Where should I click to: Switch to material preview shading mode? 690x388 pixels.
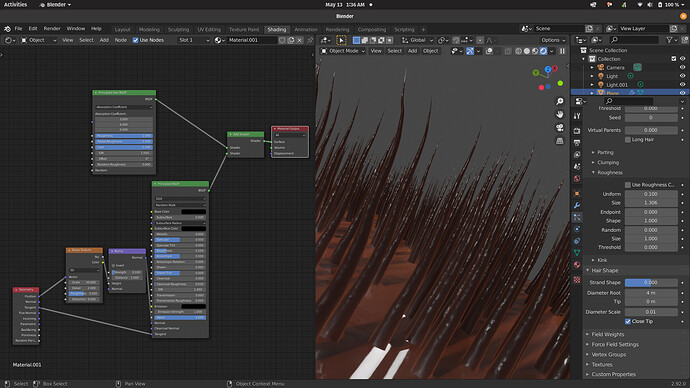[x=535, y=51]
